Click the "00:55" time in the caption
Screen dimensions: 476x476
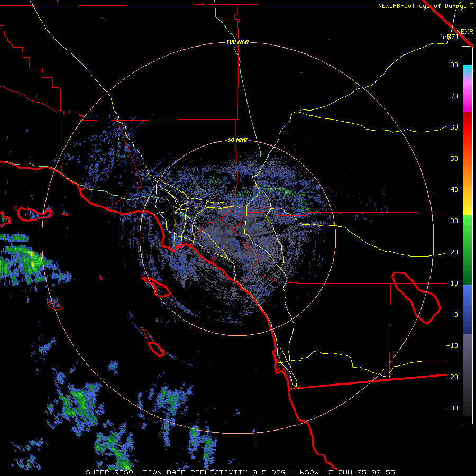383,472
